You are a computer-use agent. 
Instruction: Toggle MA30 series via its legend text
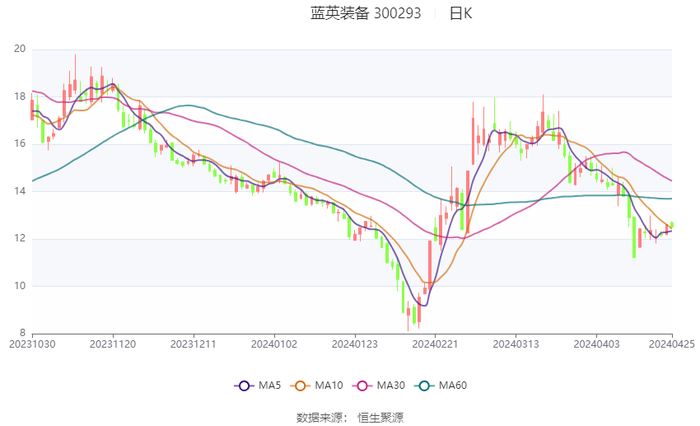(388, 386)
